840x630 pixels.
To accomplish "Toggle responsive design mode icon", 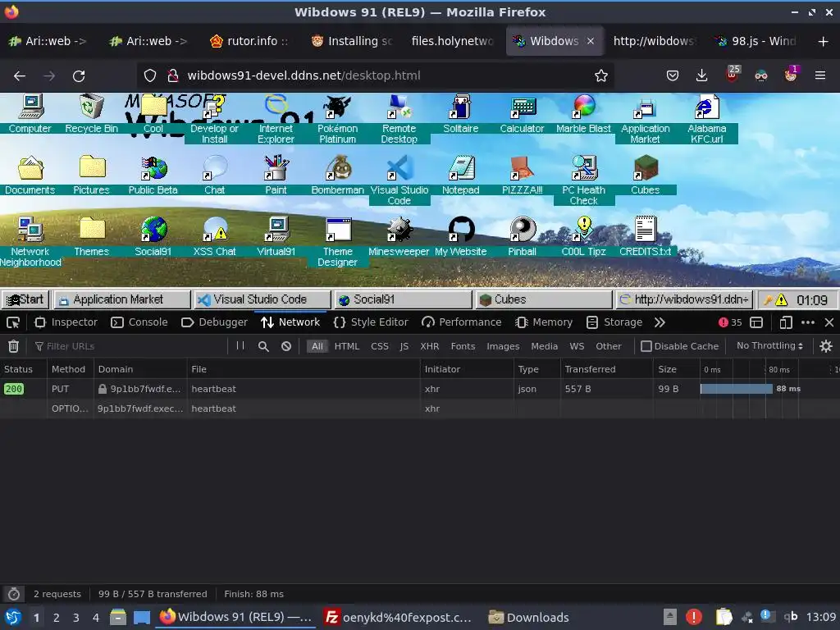I will click(785, 322).
